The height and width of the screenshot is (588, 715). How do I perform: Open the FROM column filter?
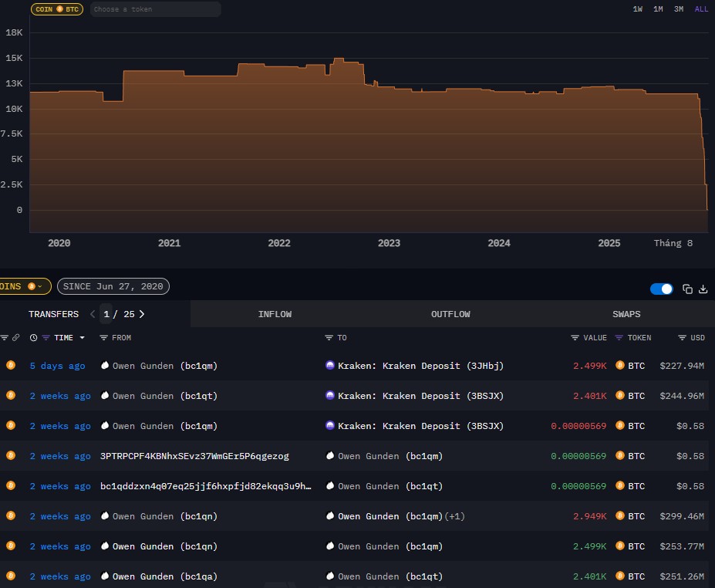pyautogui.click(x=103, y=338)
